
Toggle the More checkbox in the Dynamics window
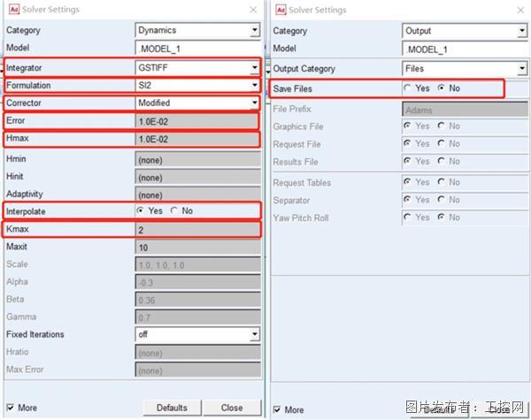click(11, 407)
